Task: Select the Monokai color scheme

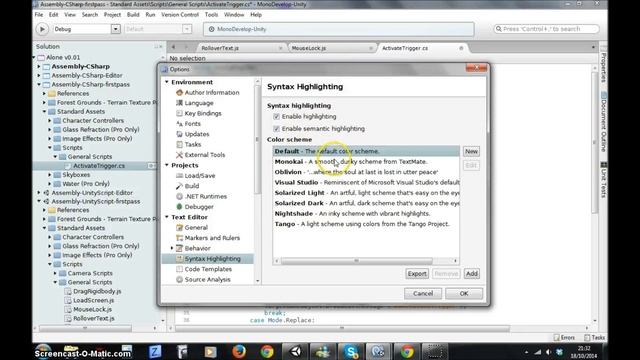Action: pos(366,162)
